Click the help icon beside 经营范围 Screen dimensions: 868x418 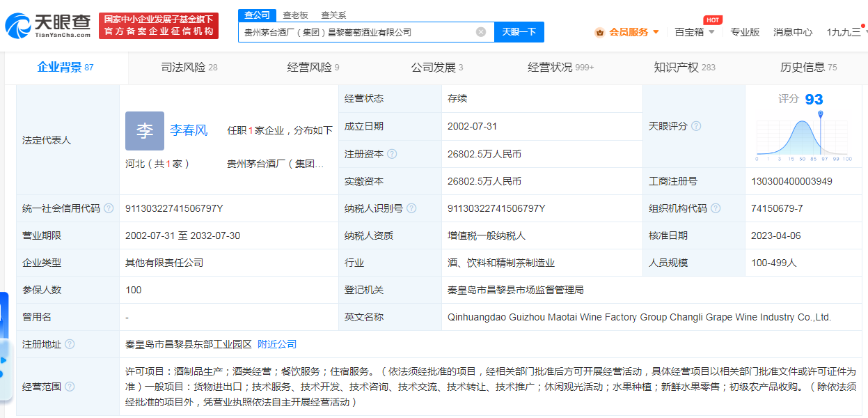70,387
